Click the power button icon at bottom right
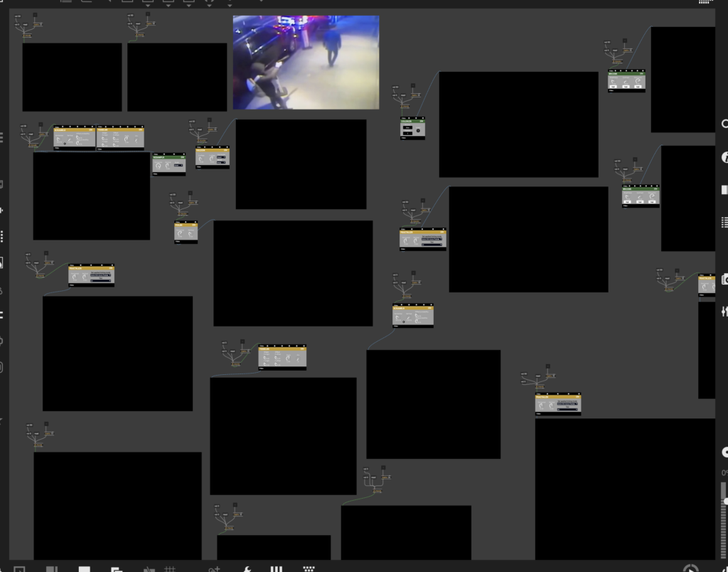Screen dimensions: 728x572 tap(690, 568)
